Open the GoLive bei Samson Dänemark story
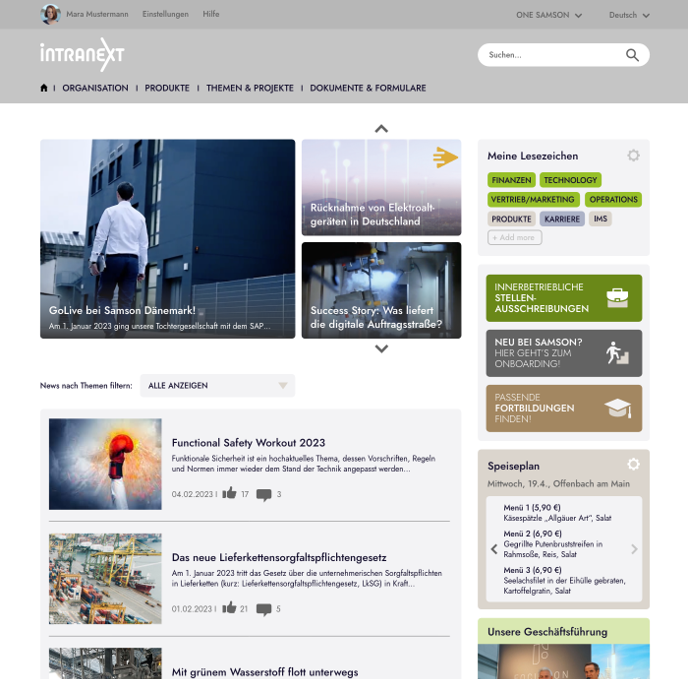Viewport: 688px width, 679px height. tap(168, 239)
